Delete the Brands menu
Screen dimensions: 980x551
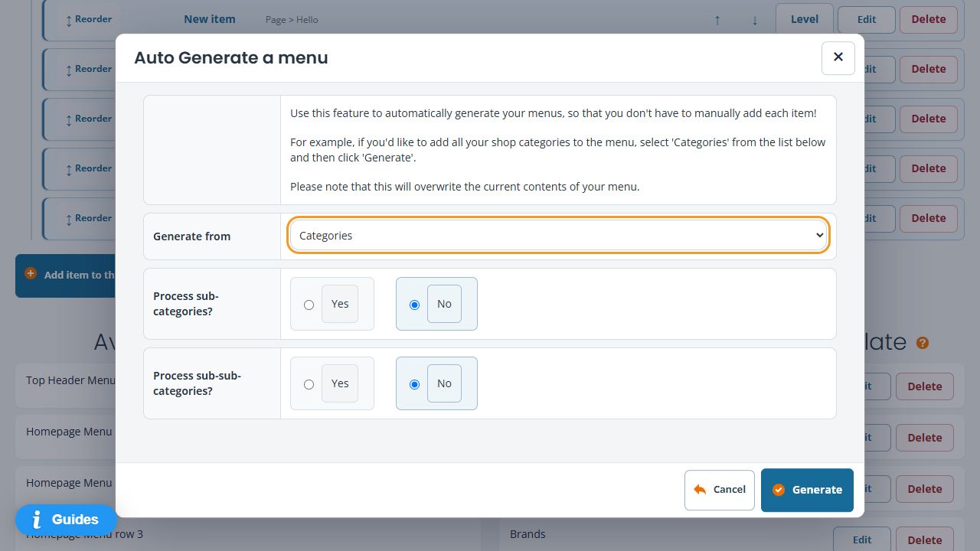pos(925,540)
